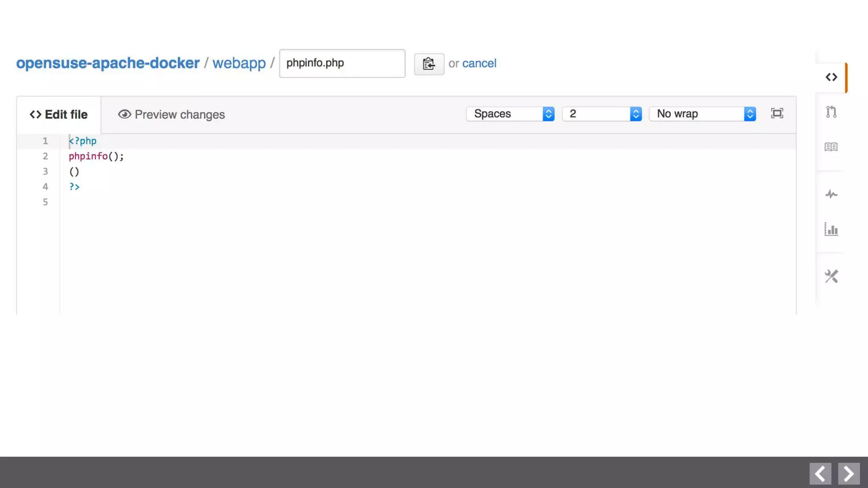868x488 pixels.
Task: Open the indent size 2 dropdown
Action: tap(602, 114)
